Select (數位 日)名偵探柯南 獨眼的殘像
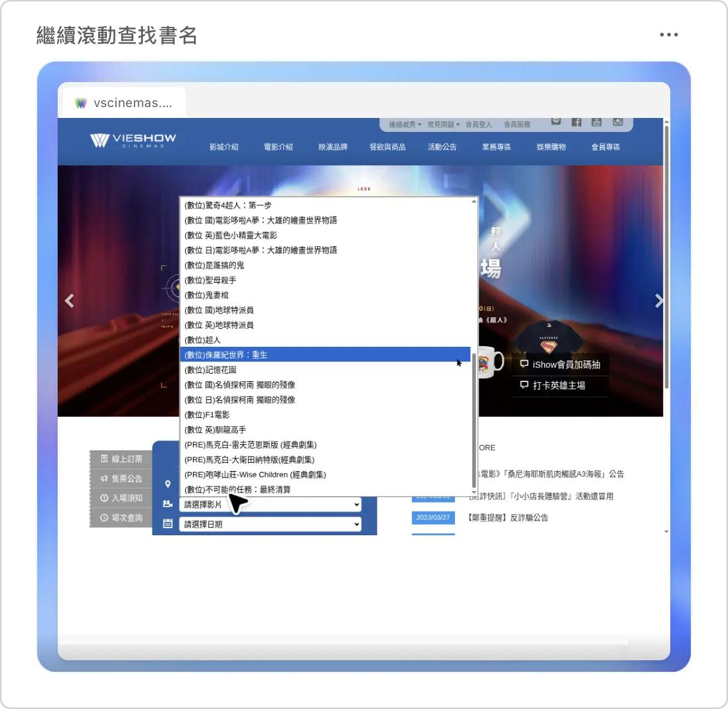The width and height of the screenshot is (728, 709). (325, 400)
